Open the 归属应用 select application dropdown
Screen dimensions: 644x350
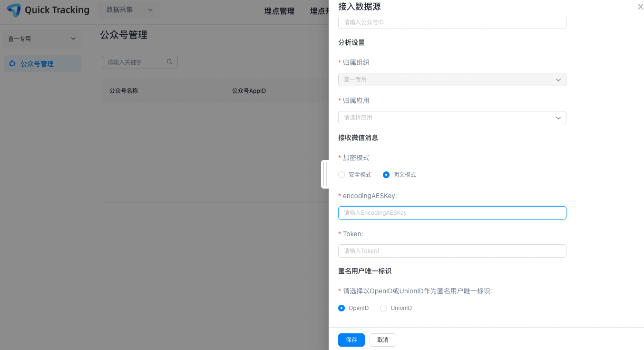452,118
